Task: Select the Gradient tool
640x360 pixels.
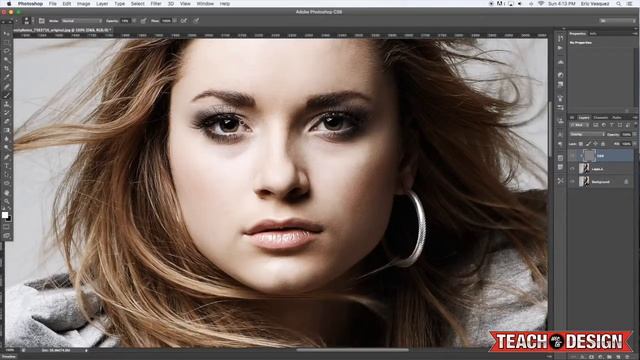Action: pyautogui.click(x=7, y=130)
